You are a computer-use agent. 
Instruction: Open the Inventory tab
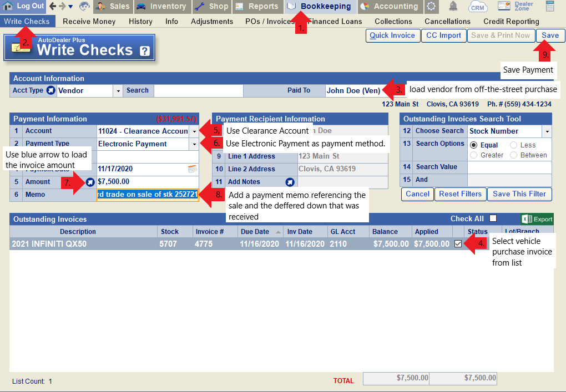(161, 7)
